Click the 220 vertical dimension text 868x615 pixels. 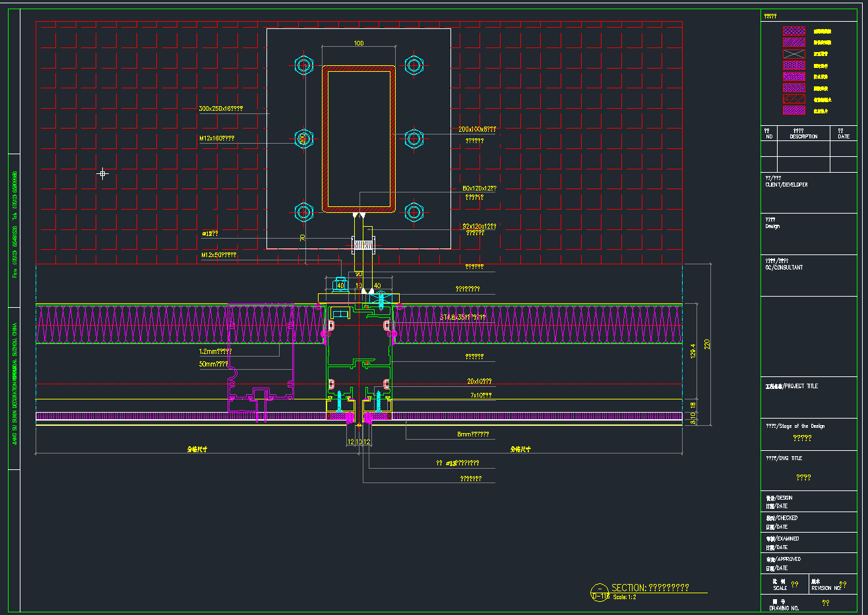click(707, 344)
